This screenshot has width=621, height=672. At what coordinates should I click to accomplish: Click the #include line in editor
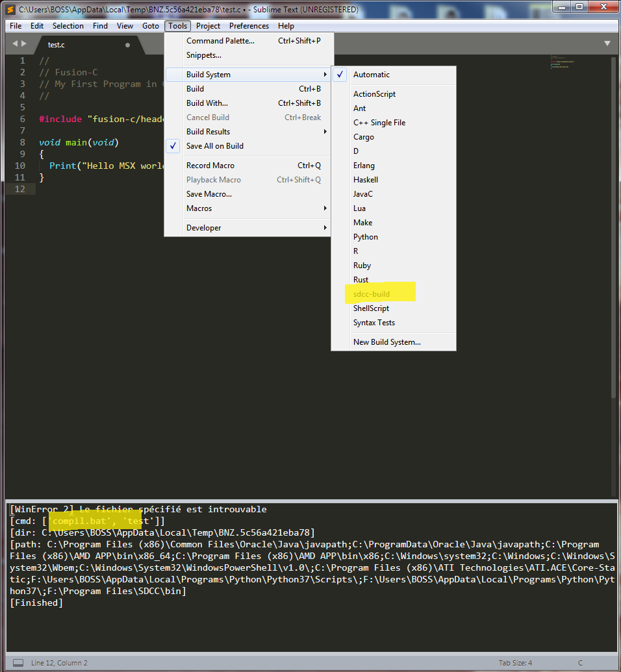[x=101, y=119]
